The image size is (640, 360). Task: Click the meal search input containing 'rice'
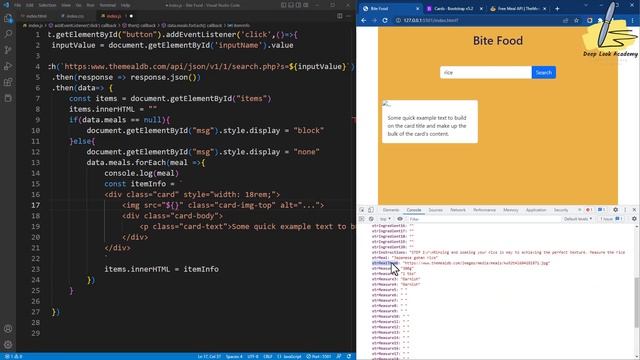486,72
